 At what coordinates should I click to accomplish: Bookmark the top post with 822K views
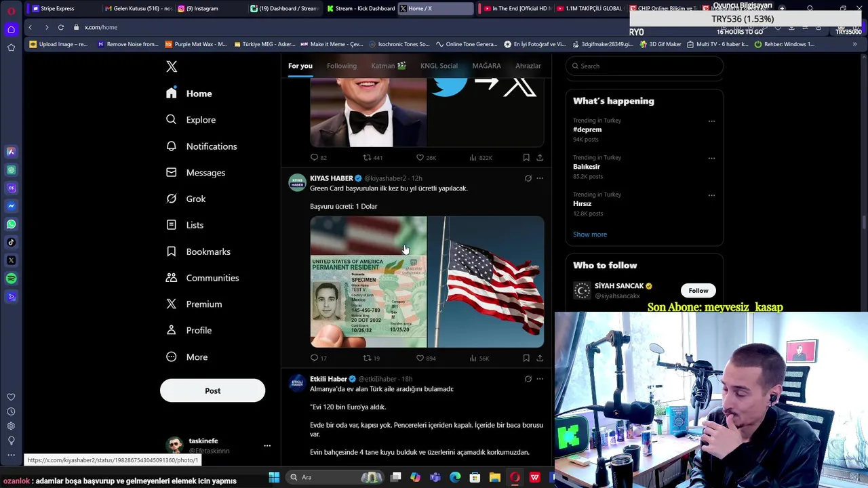coord(526,157)
